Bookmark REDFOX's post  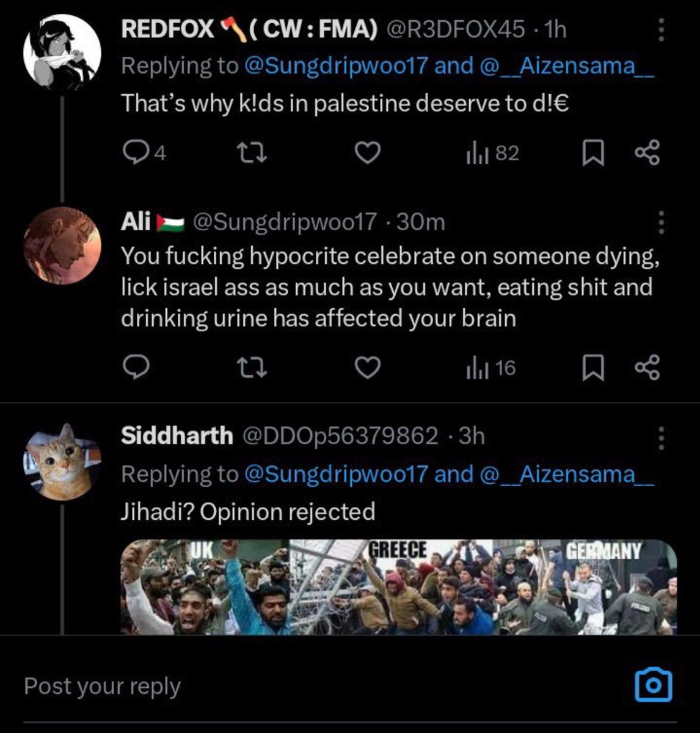[x=591, y=153]
